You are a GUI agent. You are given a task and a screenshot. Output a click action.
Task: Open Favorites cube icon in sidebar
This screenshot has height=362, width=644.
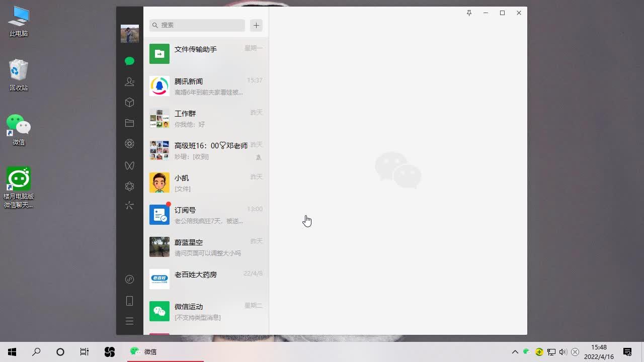[x=129, y=103]
